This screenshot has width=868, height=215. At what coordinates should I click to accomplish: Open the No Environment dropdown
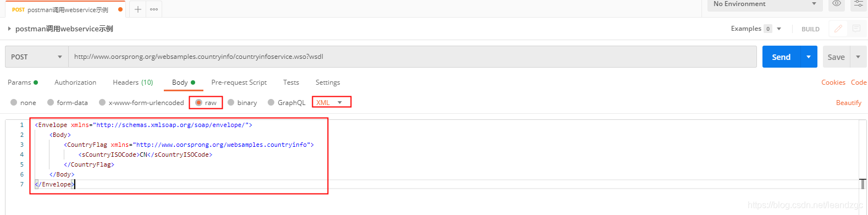tap(765, 4)
